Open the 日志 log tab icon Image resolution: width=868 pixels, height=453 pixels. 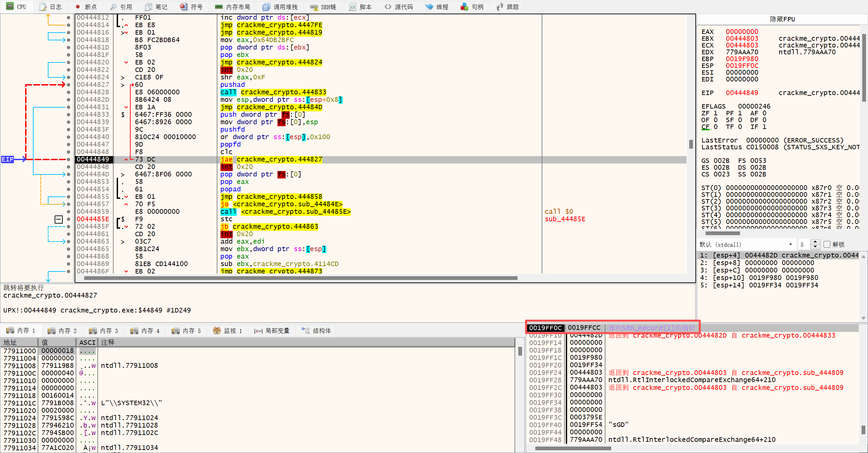point(43,7)
